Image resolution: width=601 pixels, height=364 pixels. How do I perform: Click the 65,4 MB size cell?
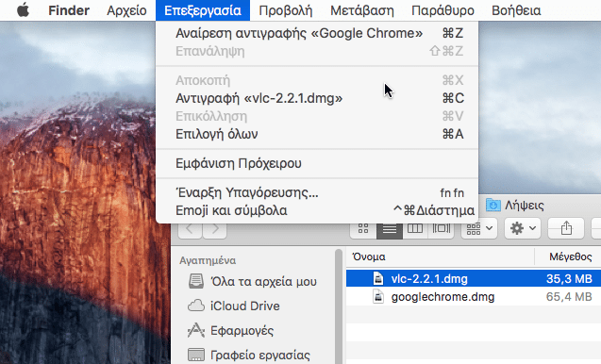(569, 296)
